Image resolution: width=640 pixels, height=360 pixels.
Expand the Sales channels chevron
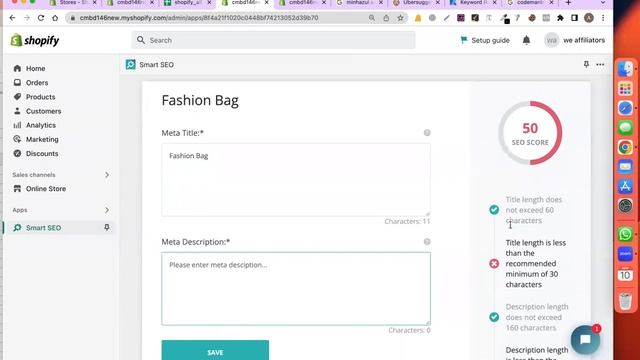pos(107,175)
